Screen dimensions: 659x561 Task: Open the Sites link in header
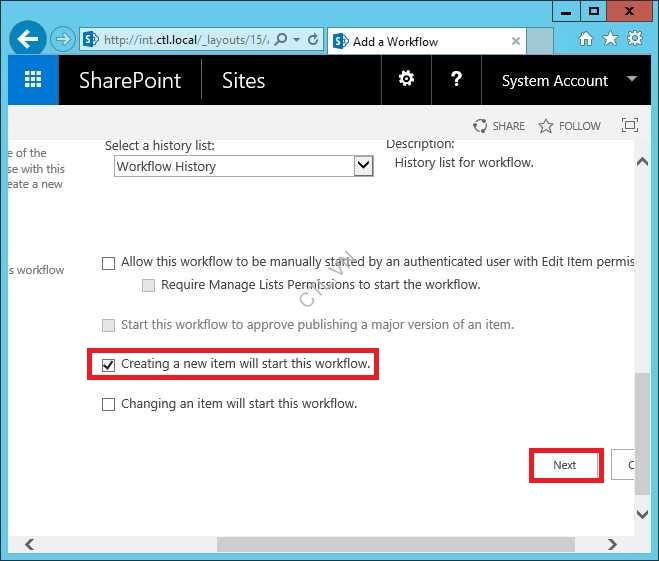(243, 81)
